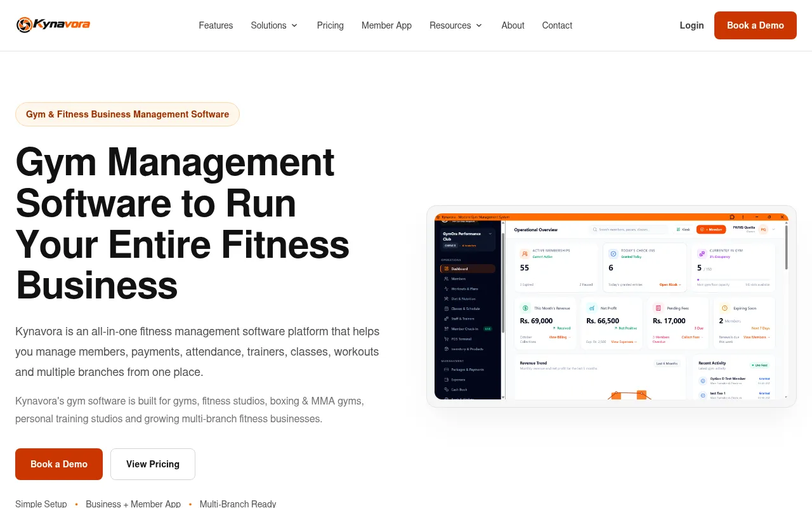Open Member Check-In sidebar item
Viewport: 812px width, 508px height.
pos(468,329)
